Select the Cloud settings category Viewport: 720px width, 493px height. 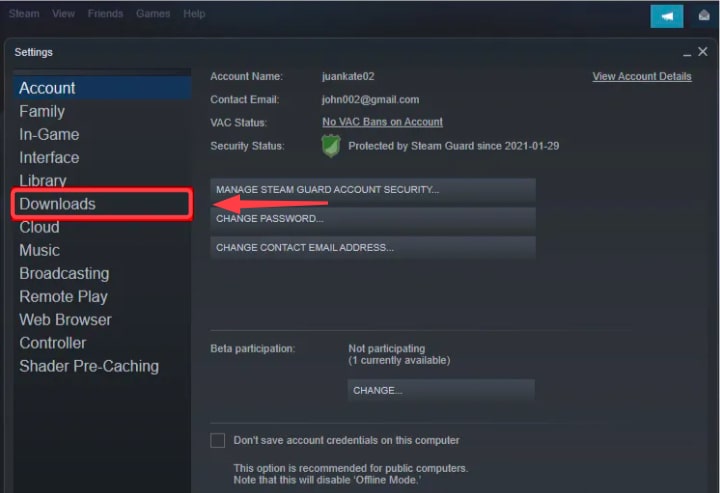(102, 227)
